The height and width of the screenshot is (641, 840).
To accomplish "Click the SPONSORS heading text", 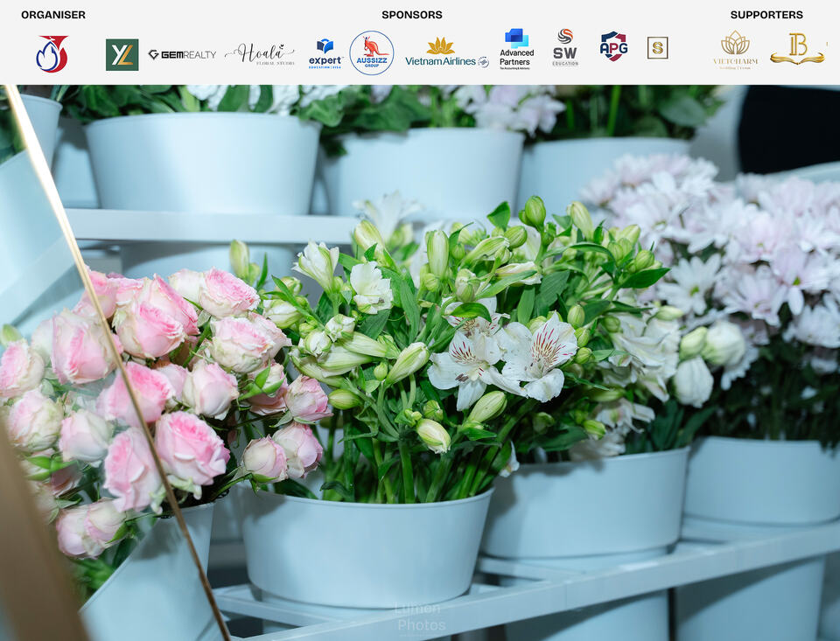I will pos(412,15).
